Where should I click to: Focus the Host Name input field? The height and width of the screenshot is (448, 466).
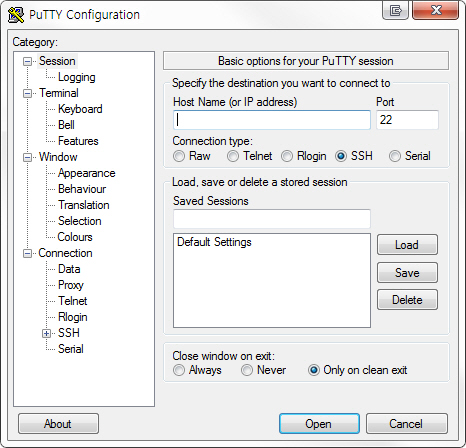point(272,120)
